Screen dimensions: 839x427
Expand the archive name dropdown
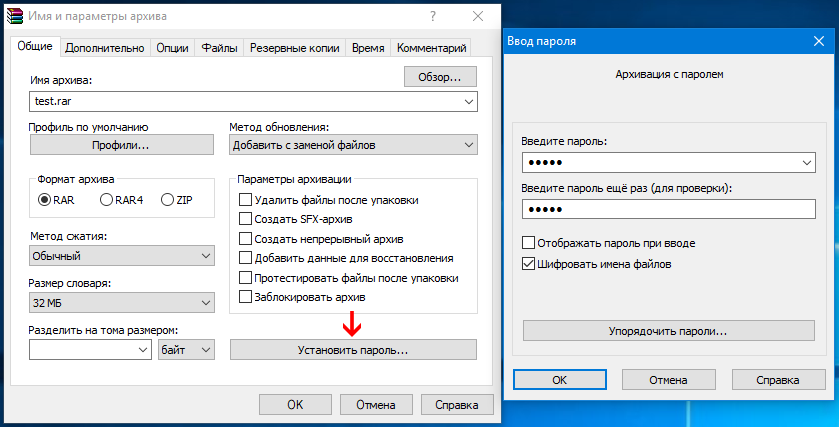[x=469, y=101]
